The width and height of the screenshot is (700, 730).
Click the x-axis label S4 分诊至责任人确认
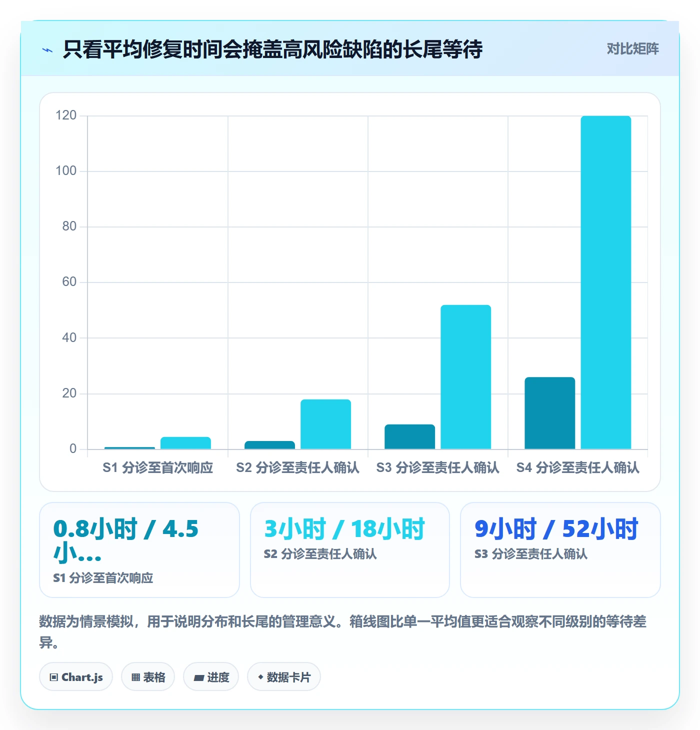point(578,467)
